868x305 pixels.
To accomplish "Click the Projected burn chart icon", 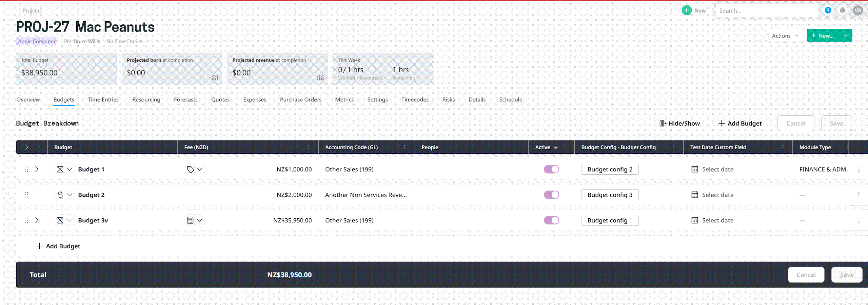I will [x=215, y=78].
